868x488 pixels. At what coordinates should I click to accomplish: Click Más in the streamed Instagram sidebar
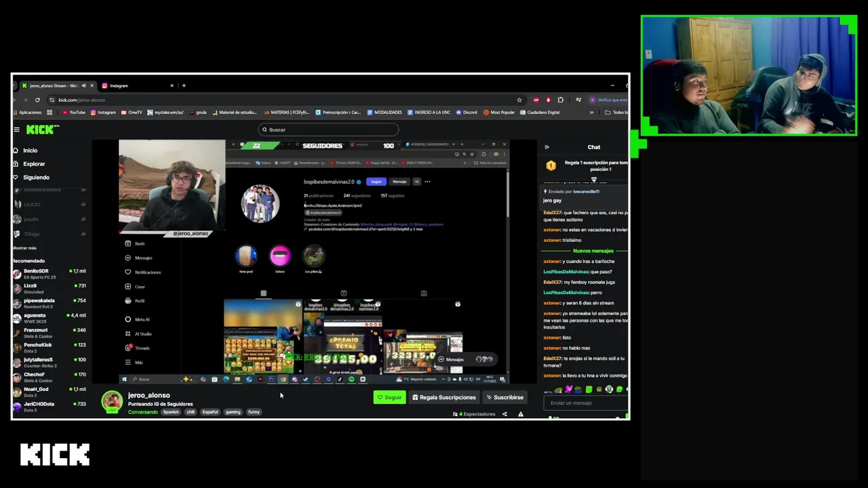tap(134, 363)
